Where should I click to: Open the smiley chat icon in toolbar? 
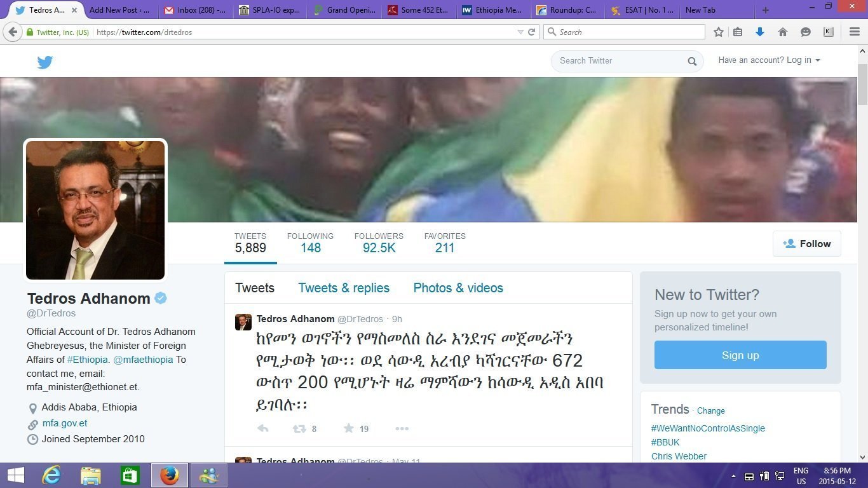coord(806,32)
